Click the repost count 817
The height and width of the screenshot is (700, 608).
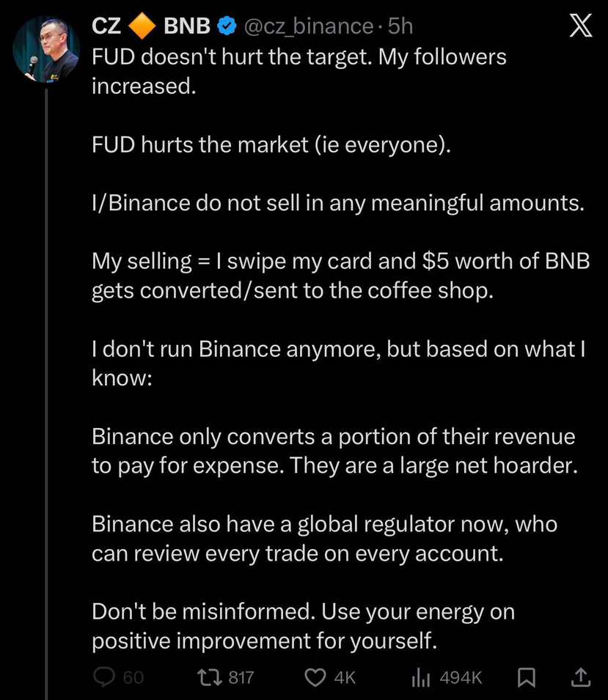(241, 678)
